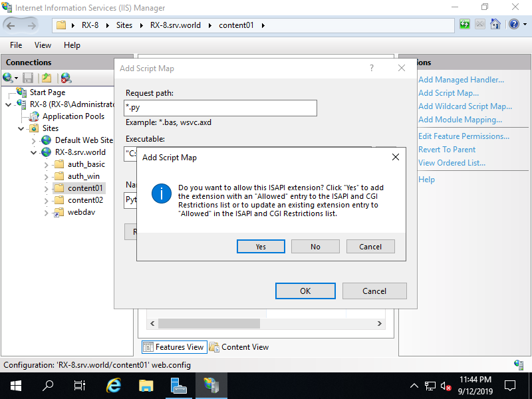Click Add Script Map action link
The width and height of the screenshot is (532, 399).
[448, 93]
